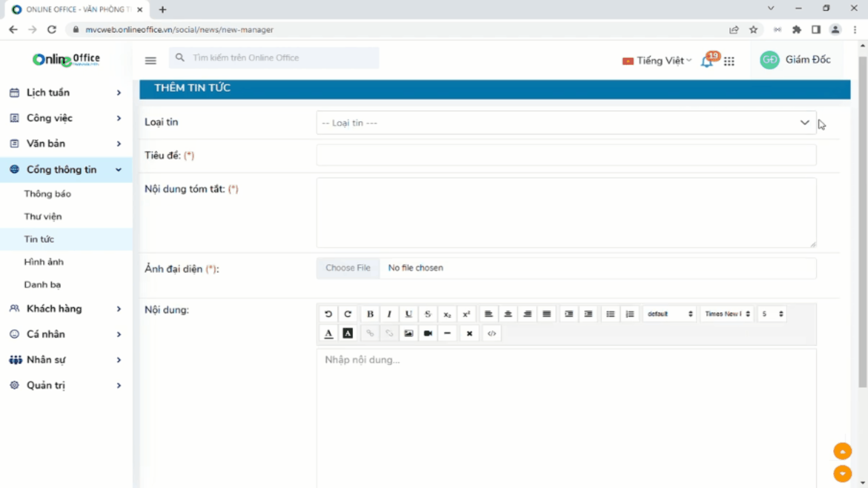Open the apps grid icon
868x488 pixels.
[729, 61]
